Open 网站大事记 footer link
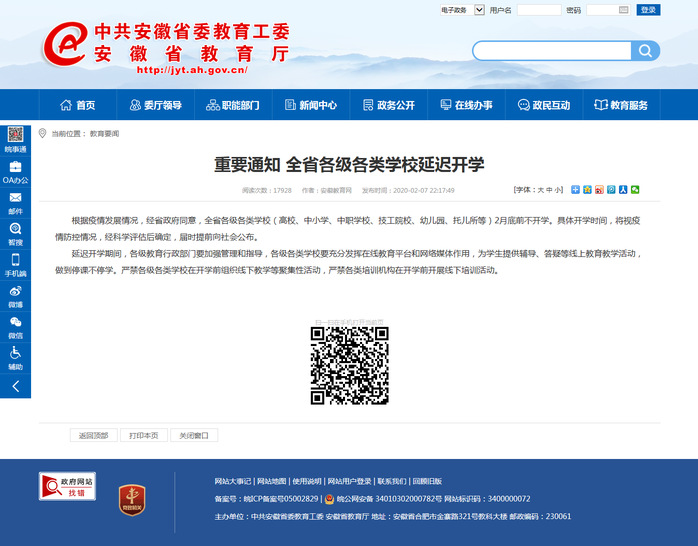This screenshot has height=546, width=698. [233, 481]
